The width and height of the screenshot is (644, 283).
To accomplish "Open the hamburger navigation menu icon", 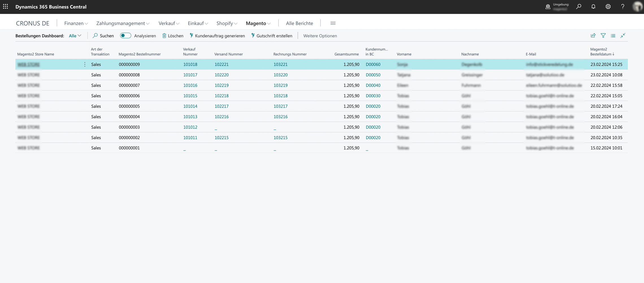I will coord(333,23).
